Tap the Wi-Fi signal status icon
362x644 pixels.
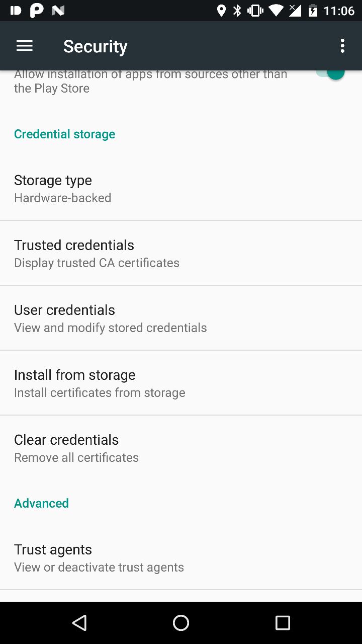[x=276, y=11]
